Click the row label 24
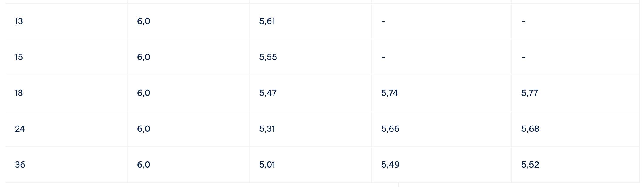This screenshot has height=187, width=644. pos(20,129)
